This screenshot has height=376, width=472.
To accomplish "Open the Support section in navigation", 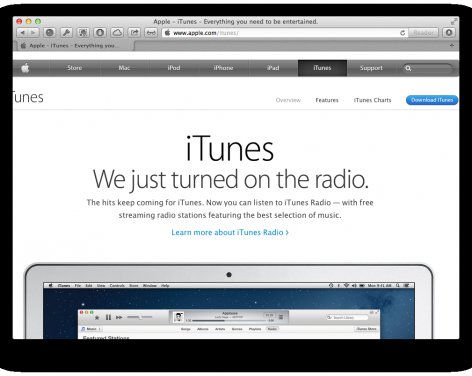I will 371,68.
